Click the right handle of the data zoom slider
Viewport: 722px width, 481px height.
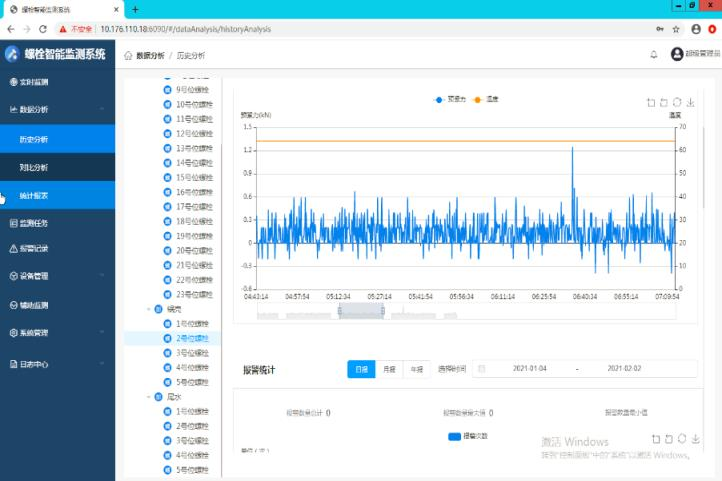pos(383,312)
